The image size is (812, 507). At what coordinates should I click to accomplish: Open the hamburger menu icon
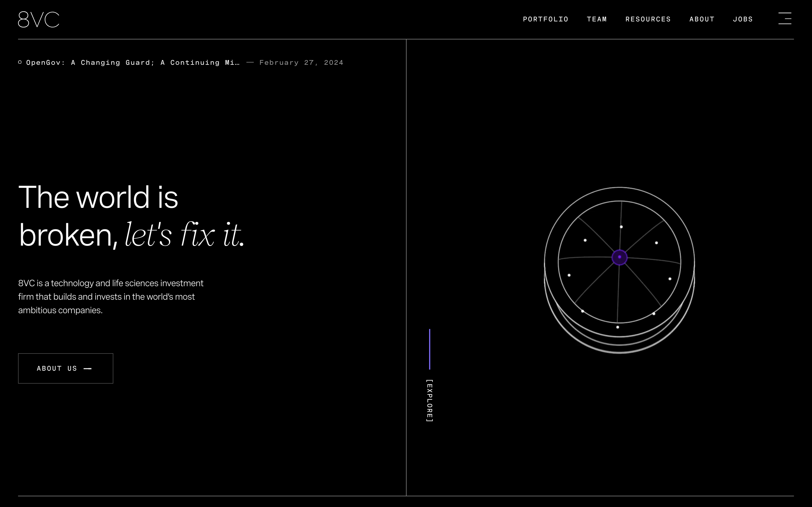coord(784,18)
